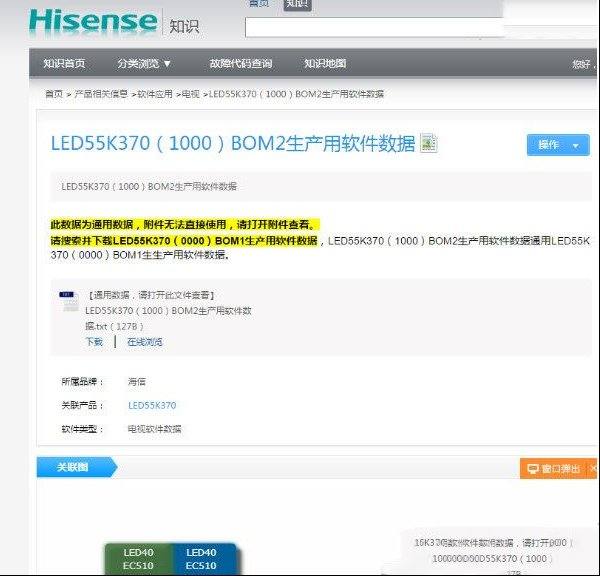Click the search input field at top
600x576 pixels.
(x=374, y=27)
